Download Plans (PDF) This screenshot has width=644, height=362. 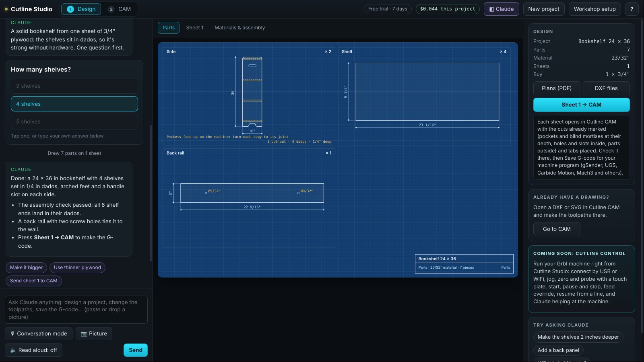(557, 88)
